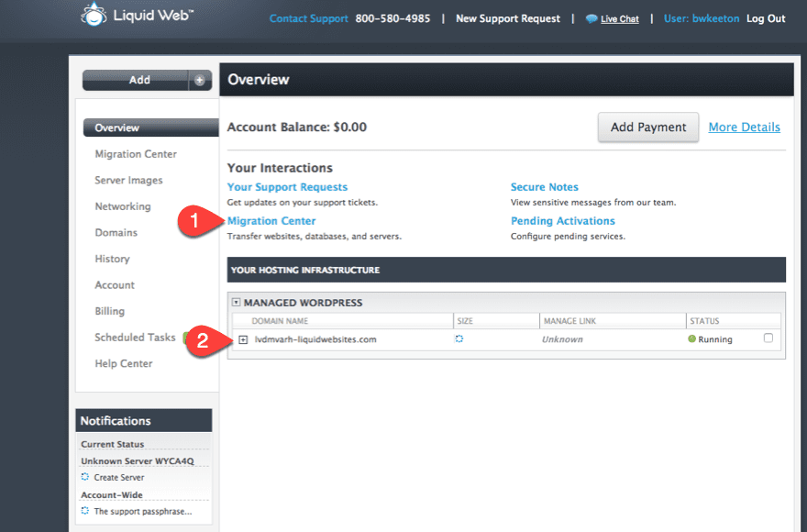
Task: Click the Liquid Web logo
Action: [137, 15]
